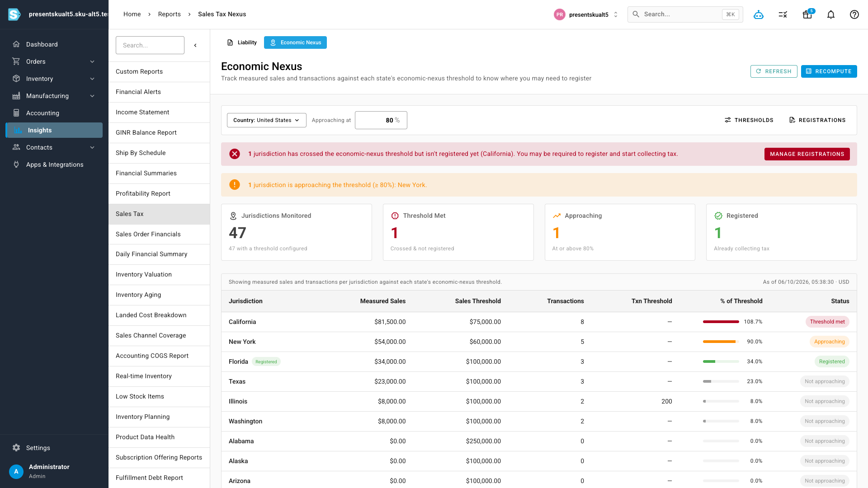Viewport: 868px width, 488px height.
Task: Click the red error icon in California alert
Action: pyautogui.click(x=235, y=154)
